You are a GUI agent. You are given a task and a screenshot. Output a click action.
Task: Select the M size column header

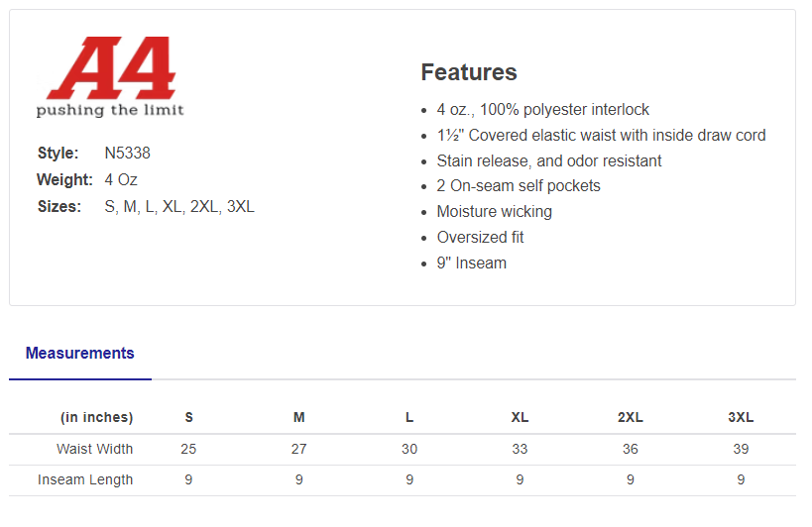point(298,418)
